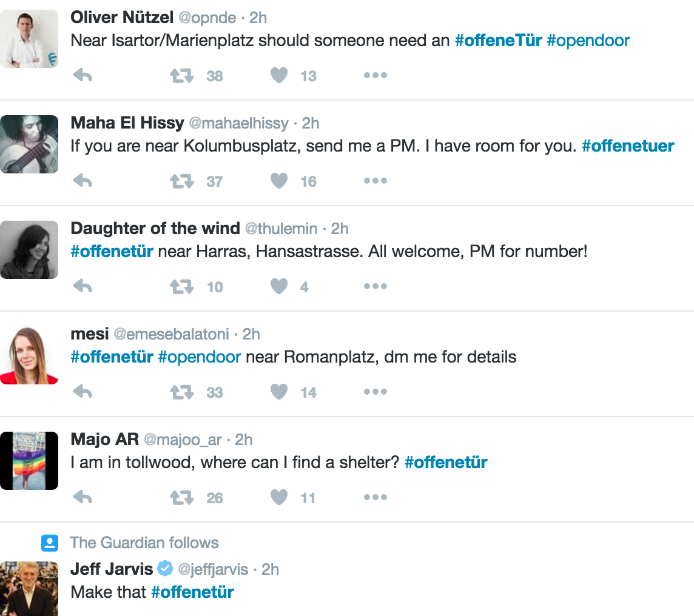The image size is (694, 616).
Task: Expand more menu on Majo AR's tweet
Action: [375, 498]
